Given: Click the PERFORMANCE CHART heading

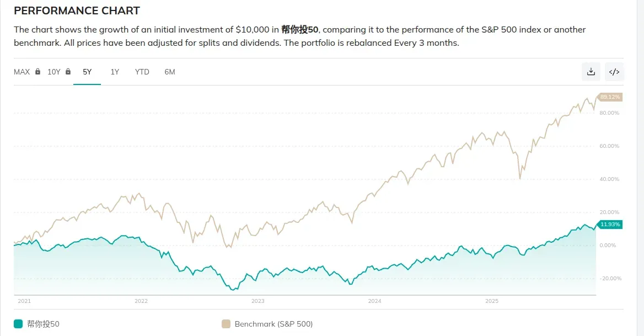Looking at the screenshot, I should tap(77, 11).
